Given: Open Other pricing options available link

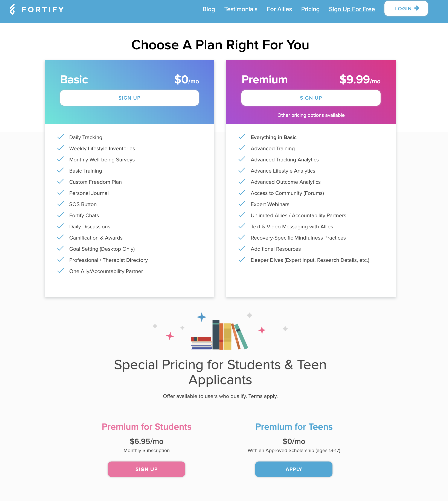Looking at the screenshot, I should [x=311, y=115].
